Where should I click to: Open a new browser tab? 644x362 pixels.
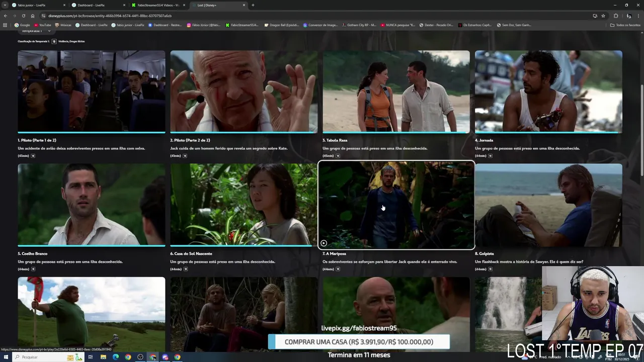[253, 5]
